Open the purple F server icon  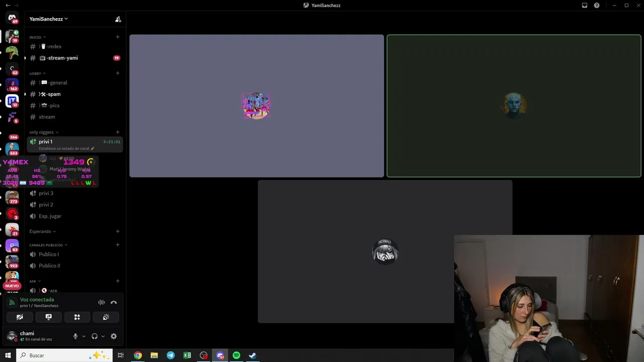12,117
